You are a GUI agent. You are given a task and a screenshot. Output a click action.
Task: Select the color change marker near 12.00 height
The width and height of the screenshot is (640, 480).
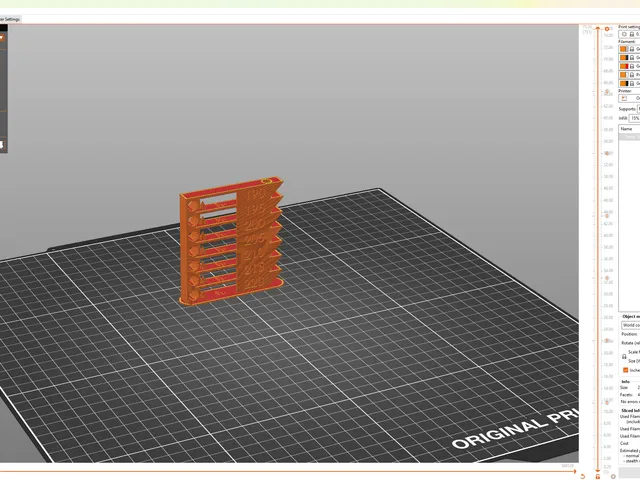[607, 402]
